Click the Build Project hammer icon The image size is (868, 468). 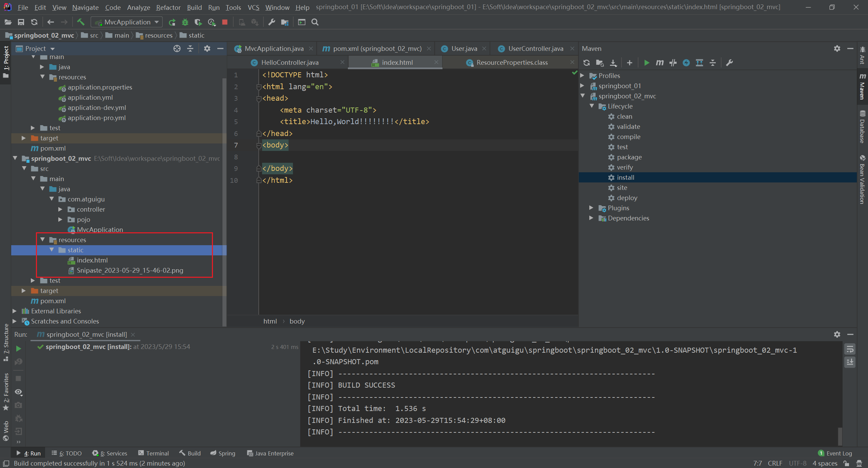coord(81,22)
